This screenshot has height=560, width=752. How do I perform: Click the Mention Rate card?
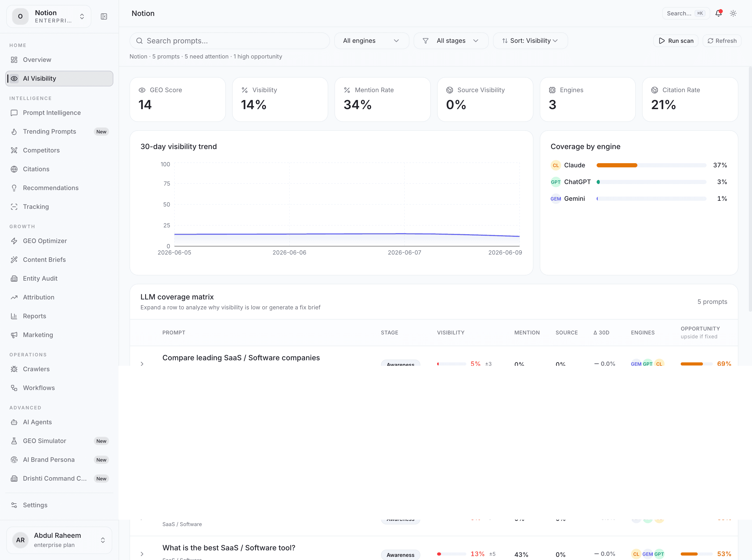coord(383,99)
